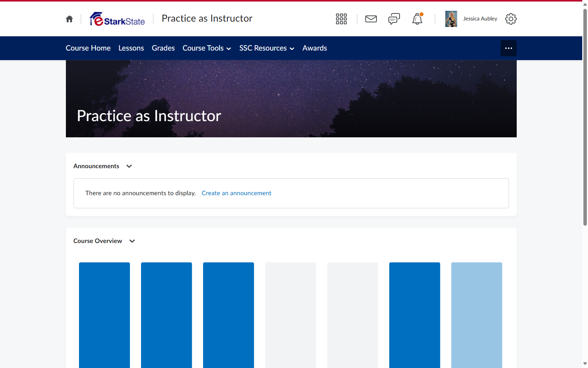Open message alerts envelope icon
The height and width of the screenshot is (368, 588).
click(371, 19)
